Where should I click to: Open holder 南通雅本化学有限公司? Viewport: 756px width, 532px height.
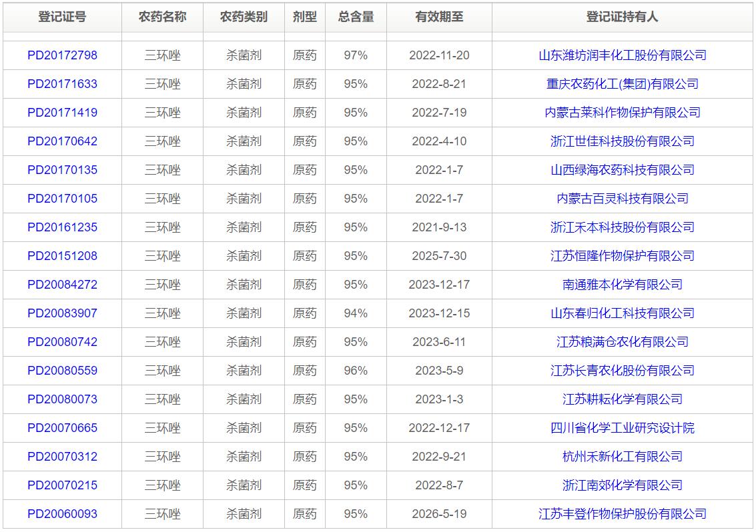pyautogui.click(x=622, y=285)
